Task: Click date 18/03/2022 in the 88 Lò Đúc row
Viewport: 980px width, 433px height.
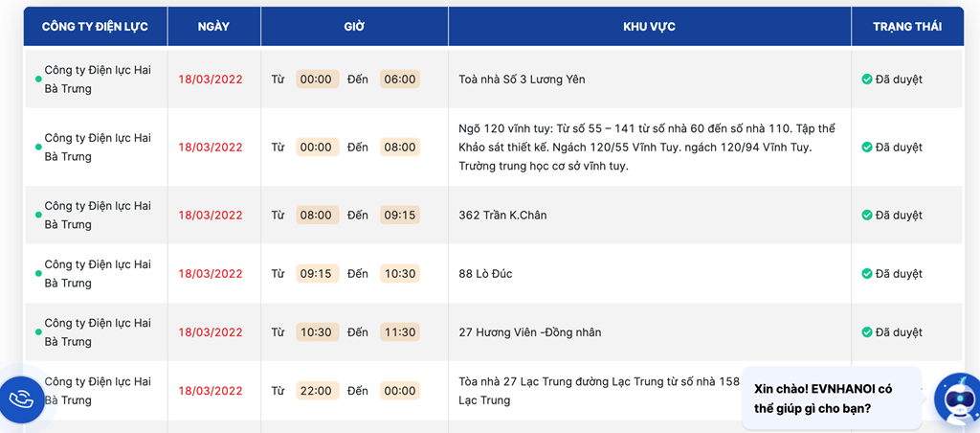Action: click(211, 274)
